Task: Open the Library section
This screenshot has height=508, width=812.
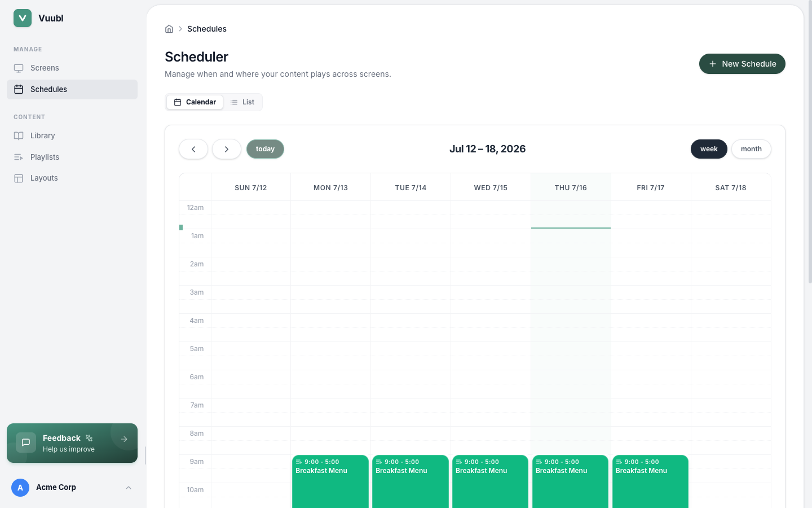Action: (x=72, y=135)
